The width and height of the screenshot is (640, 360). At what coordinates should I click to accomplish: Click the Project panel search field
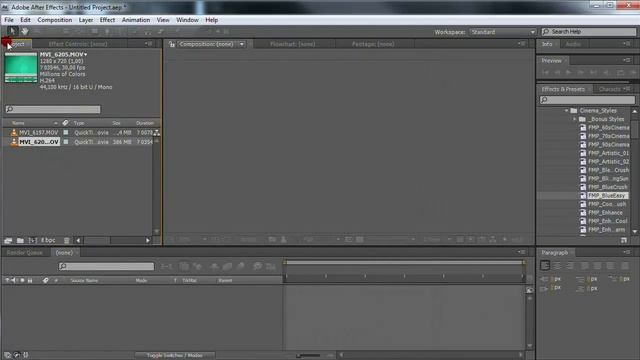tap(53, 109)
